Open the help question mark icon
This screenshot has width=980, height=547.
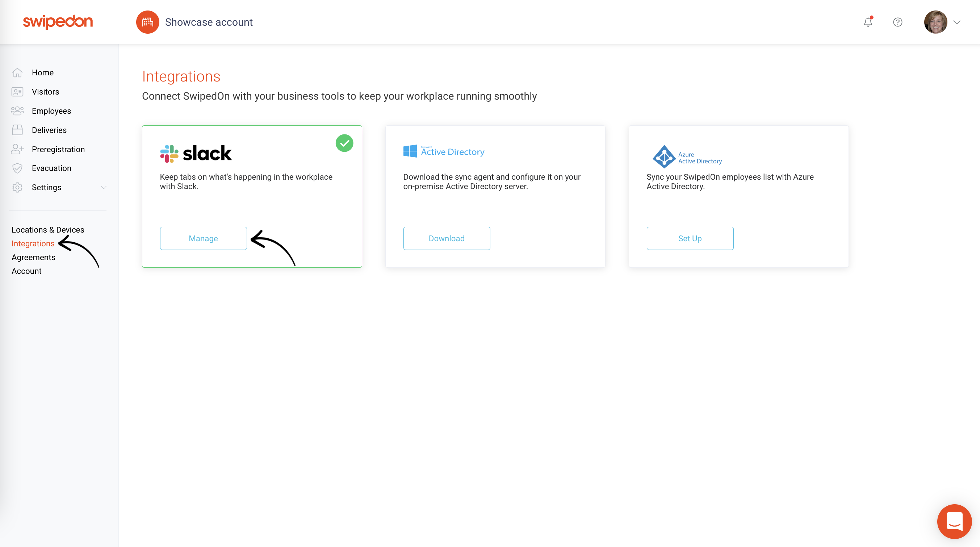pyautogui.click(x=897, y=22)
